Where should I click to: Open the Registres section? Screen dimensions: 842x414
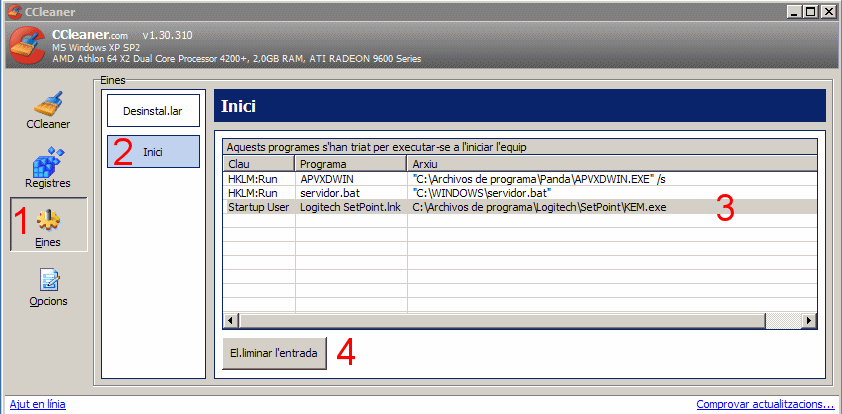click(x=48, y=168)
